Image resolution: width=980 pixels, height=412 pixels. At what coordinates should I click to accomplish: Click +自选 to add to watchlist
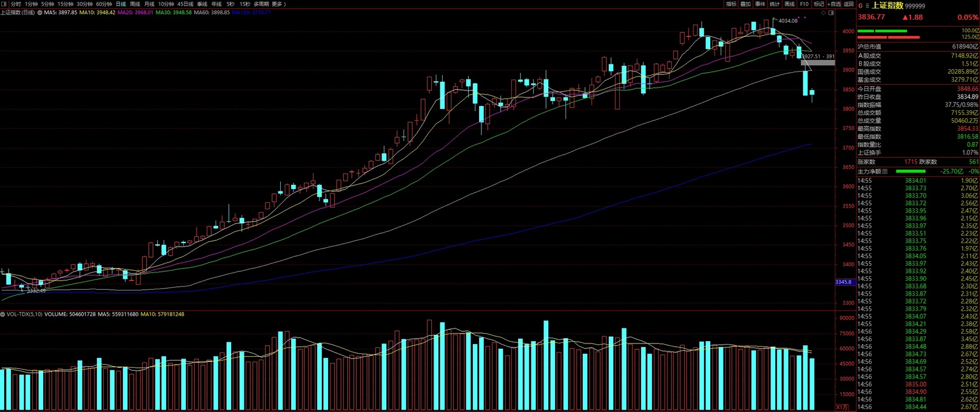pyautogui.click(x=834, y=4)
